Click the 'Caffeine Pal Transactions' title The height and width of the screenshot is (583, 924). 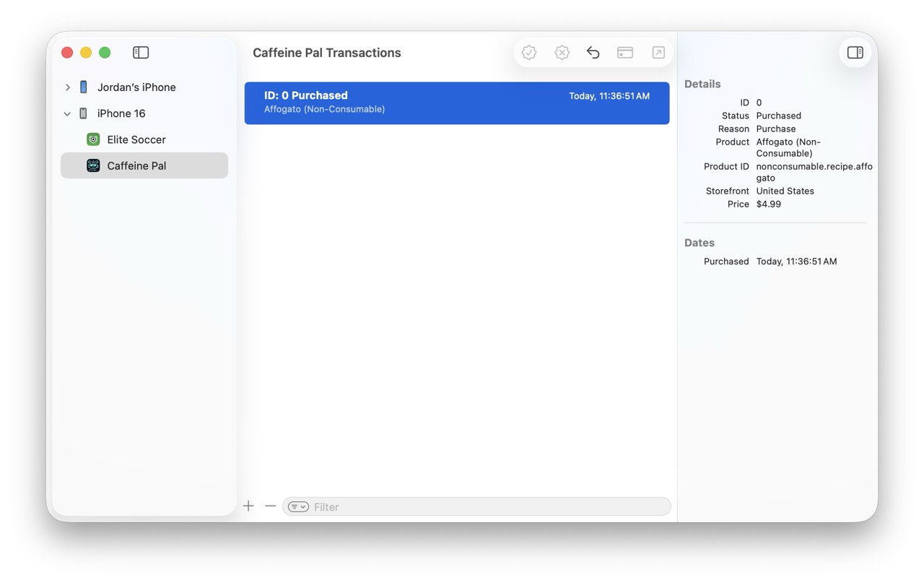point(327,53)
